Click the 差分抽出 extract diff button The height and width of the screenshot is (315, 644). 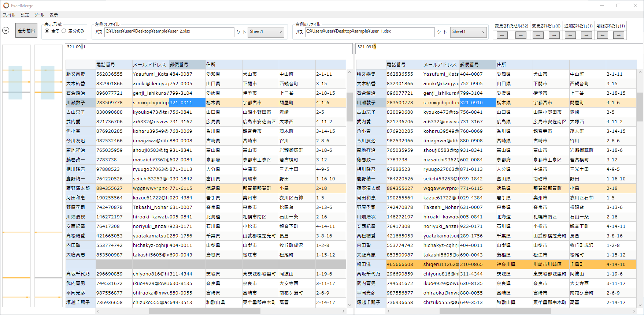click(26, 31)
